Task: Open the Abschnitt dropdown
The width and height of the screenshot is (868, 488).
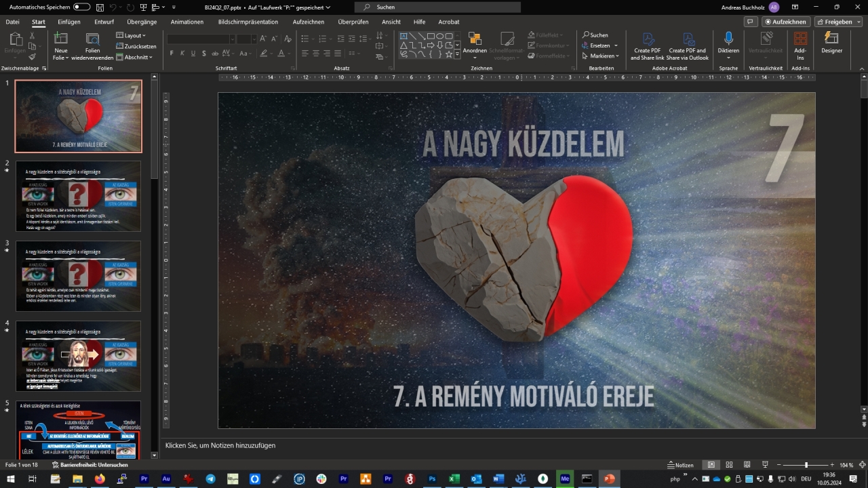Action: coord(134,57)
